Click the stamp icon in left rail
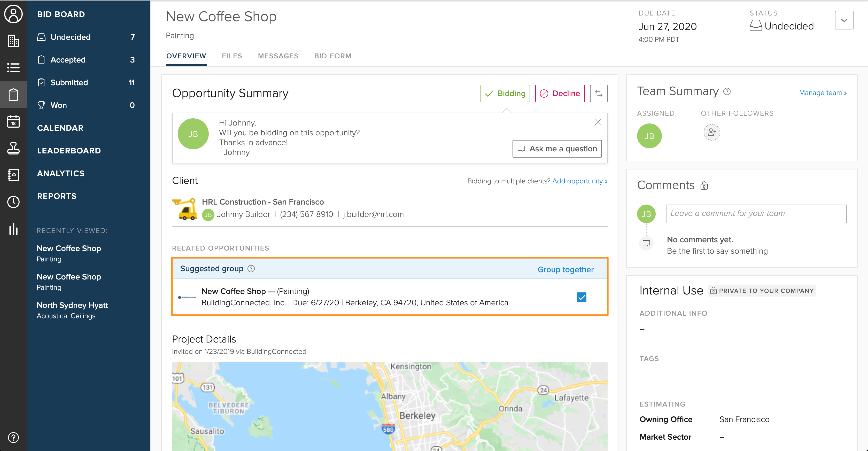The width and height of the screenshot is (868, 451). [13, 148]
